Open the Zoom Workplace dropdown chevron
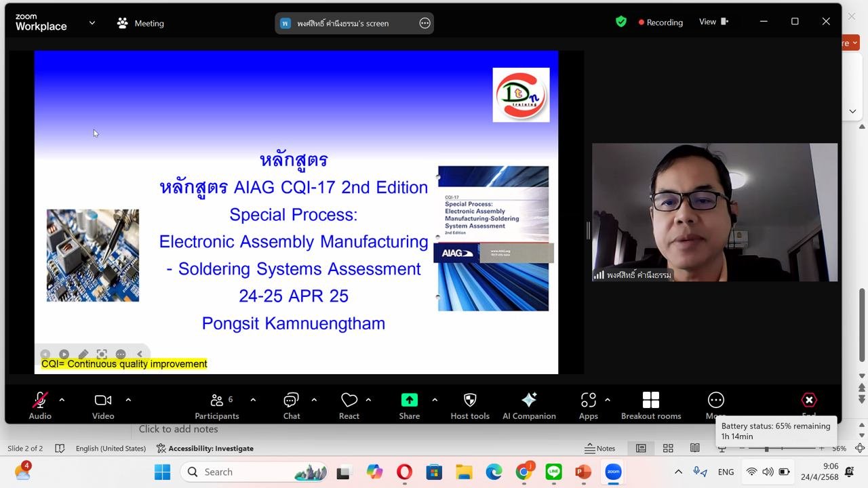This screenshot has height=488, width=868. (92, 22)
